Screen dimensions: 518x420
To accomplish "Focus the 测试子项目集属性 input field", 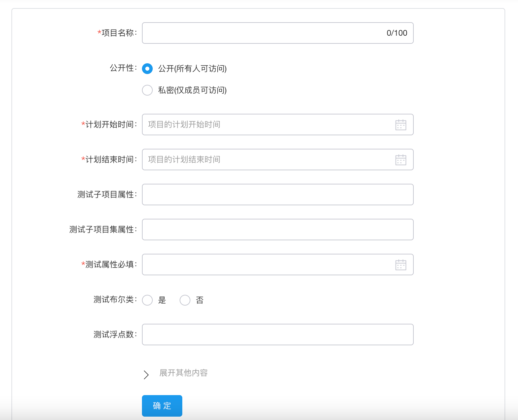I will pyautogui.click(x=277, y=230).
